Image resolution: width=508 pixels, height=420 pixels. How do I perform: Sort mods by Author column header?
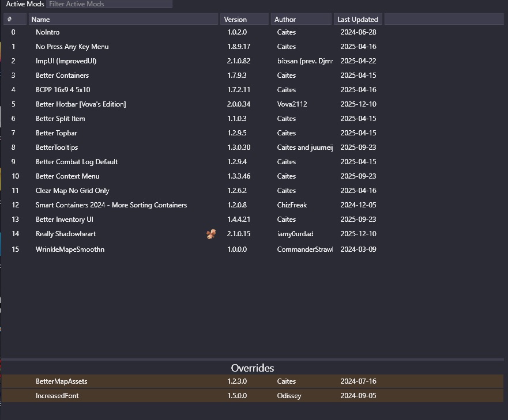pos(302,19)
